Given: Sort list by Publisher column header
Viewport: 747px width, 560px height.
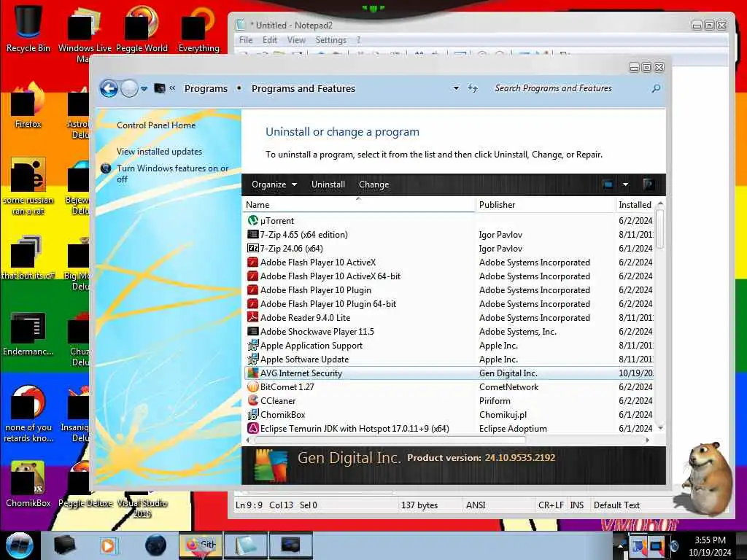Looking at the screenshot, I should pos(546,205).
